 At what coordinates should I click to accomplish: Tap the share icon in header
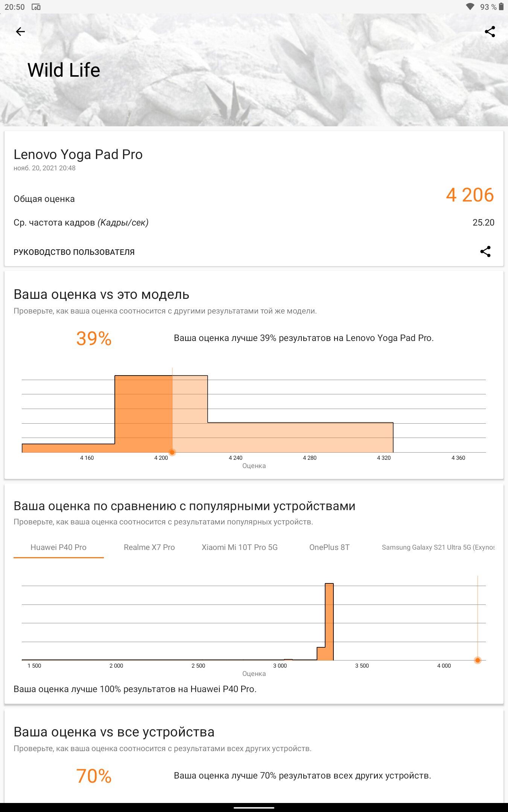(x=490, y=32)
